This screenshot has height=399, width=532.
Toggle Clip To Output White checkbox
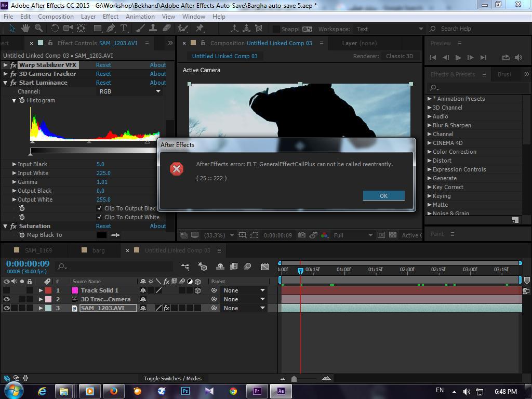[x=99, y=217]
